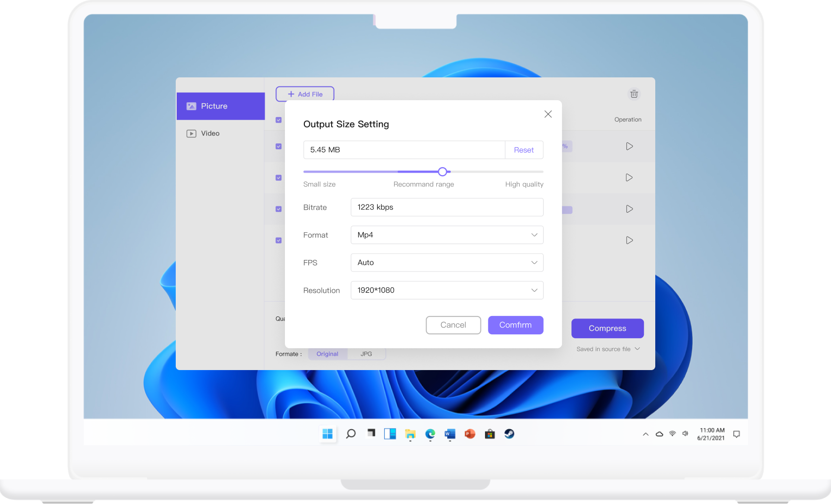Toggle the first file row checkbox
Image resolution: width=831 pixels, height=504 pixels.
[278, 146]
